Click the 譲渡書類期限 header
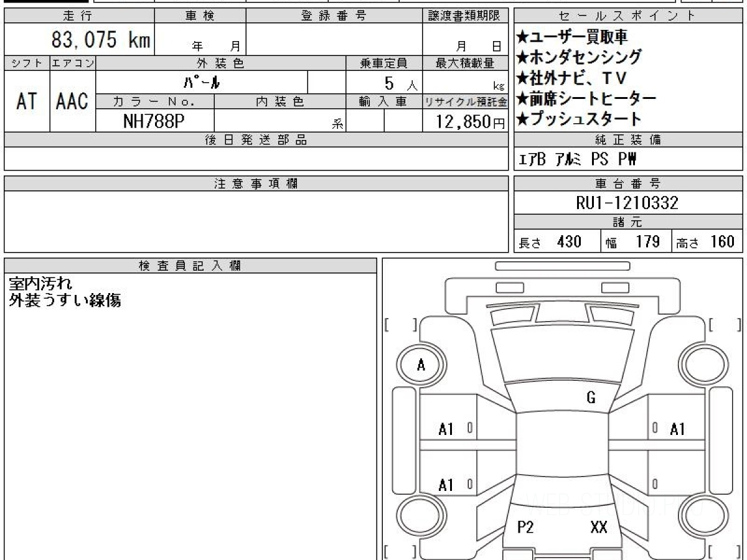 [465, 16]
